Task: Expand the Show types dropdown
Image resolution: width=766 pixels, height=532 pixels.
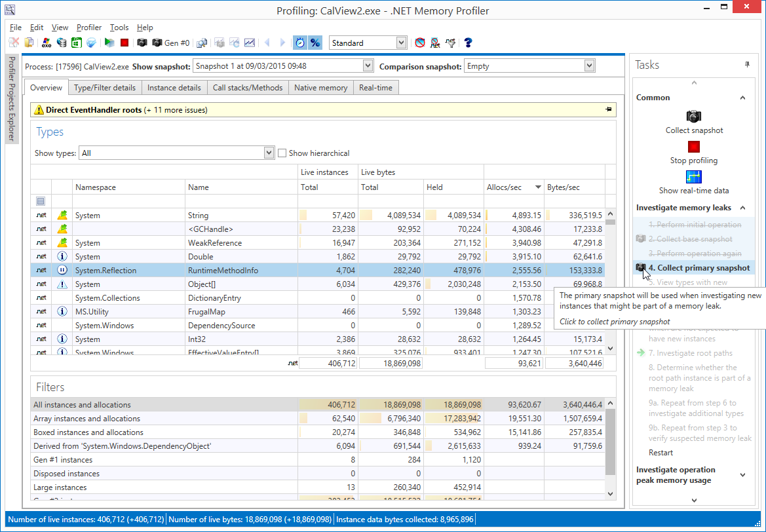Action: (x=269, y=153)
